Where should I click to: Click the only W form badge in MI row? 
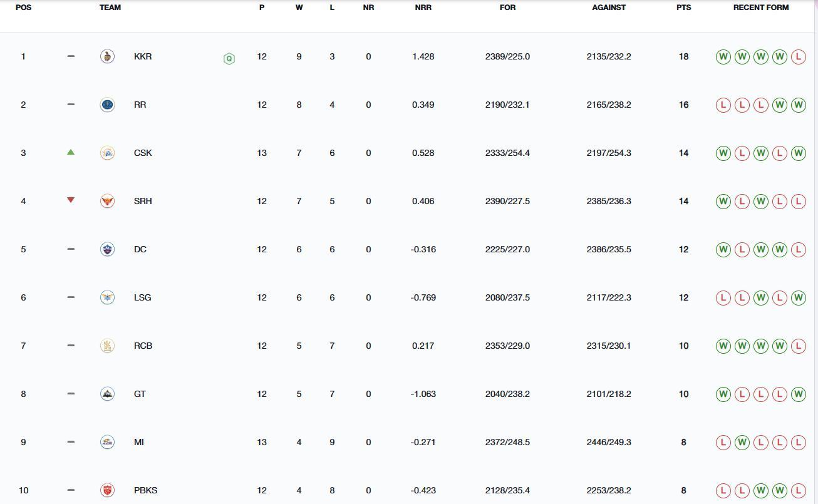click(742, 443)
